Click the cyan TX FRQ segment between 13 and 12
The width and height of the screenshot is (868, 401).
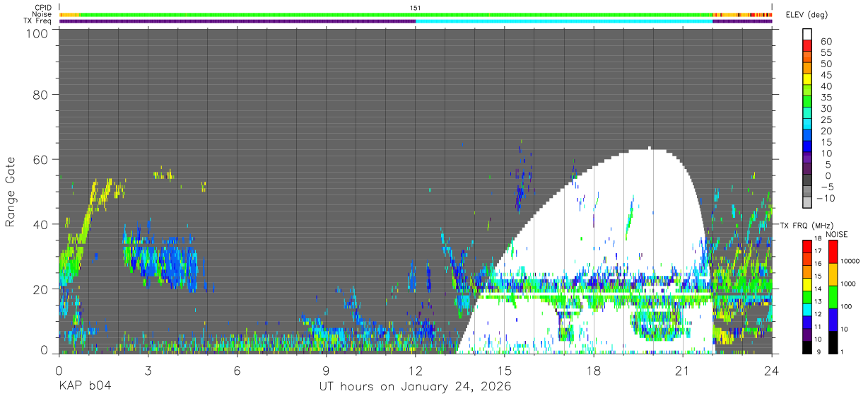coord(807,309)
